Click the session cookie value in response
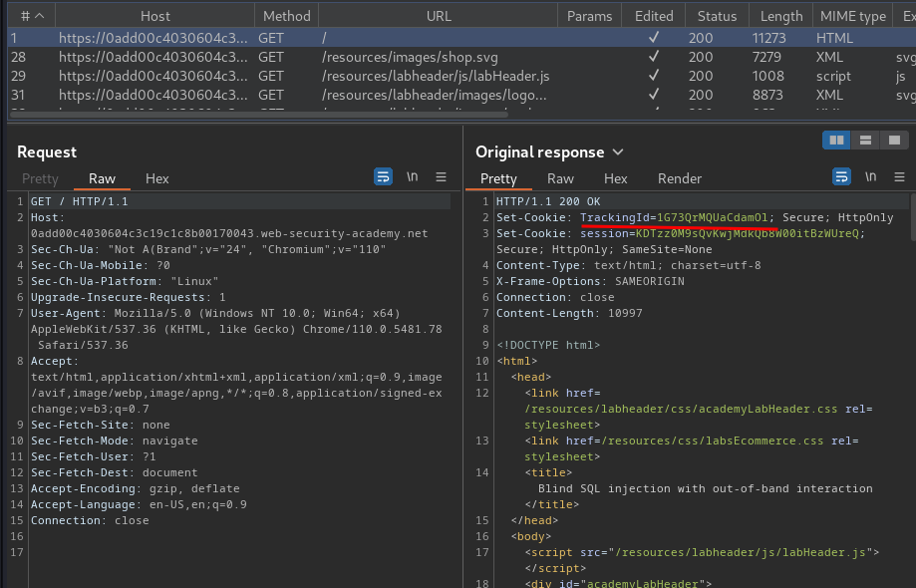This screenshot has height=588, width=916. click(748, 233)
